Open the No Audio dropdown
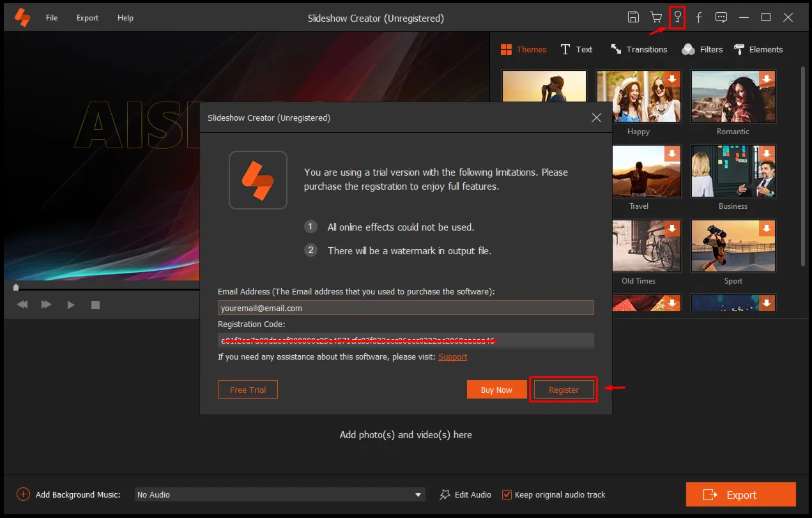The height and width of the screenshot is (518, 812). pos(280,494)
